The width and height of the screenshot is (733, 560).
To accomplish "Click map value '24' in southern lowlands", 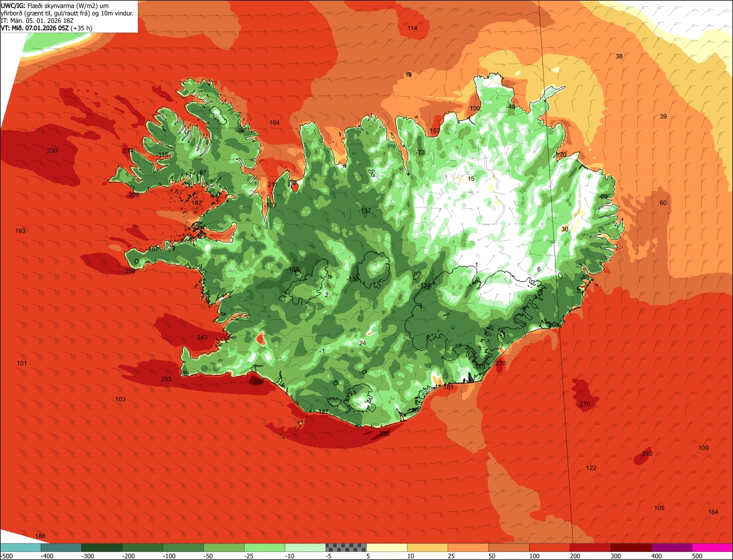I will [x=362, y=343].
